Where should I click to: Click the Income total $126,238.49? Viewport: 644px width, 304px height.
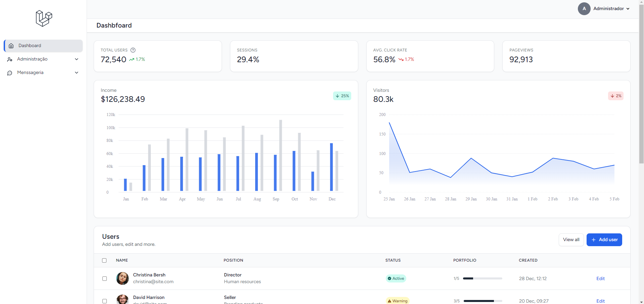pos(123,99)
